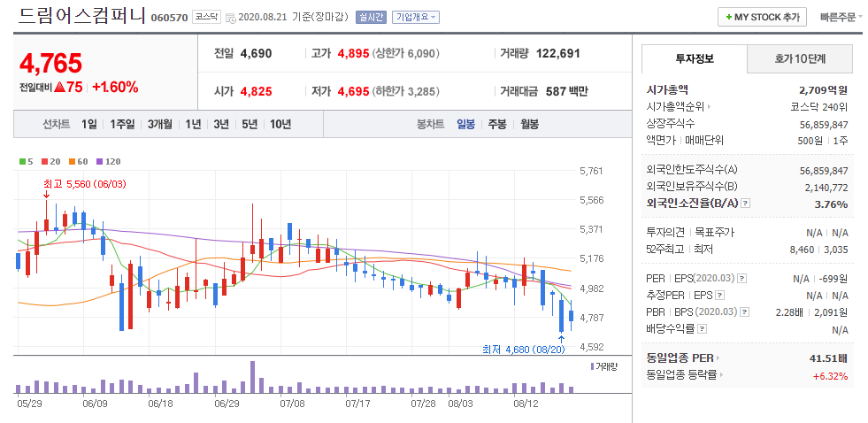This screenshot has height=423, width=868.
Task: Click the 동일업종 PER value 41.51배
Action: (829, 358)
